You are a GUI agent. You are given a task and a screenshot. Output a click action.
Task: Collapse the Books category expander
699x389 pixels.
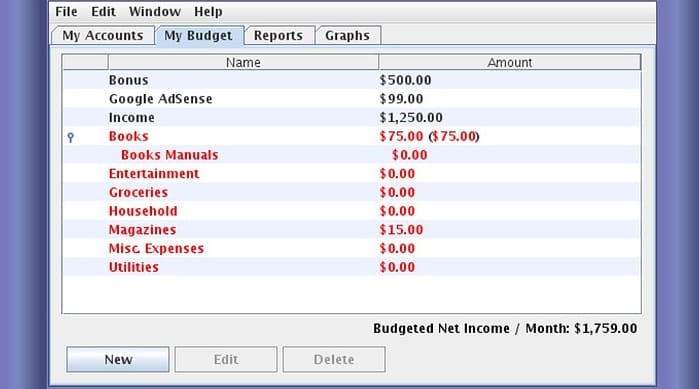pos(70,137)
